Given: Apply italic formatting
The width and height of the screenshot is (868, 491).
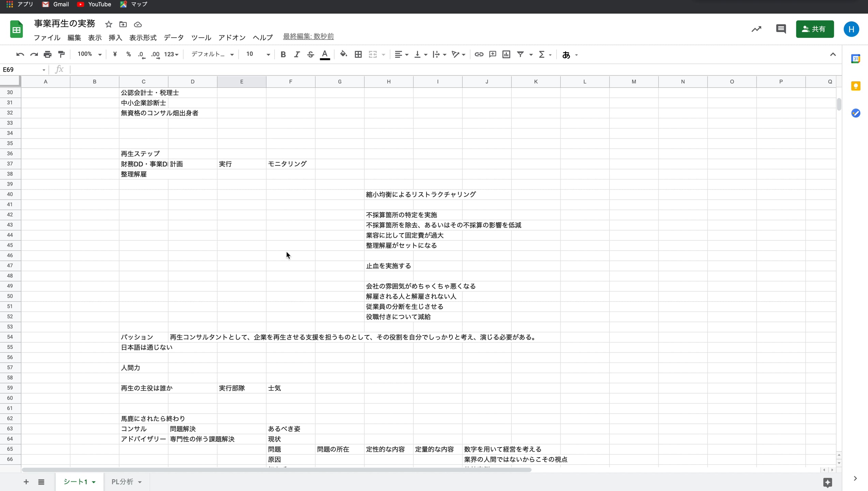Looking at the screenshot, I should click(296, 54).
